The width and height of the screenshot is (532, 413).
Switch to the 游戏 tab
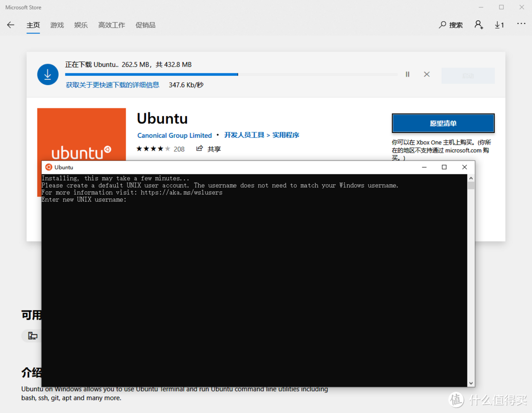[57, 25]
